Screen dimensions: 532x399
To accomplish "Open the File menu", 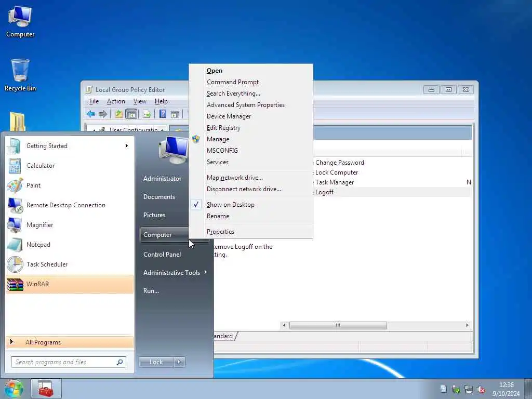I will (94, 101).
